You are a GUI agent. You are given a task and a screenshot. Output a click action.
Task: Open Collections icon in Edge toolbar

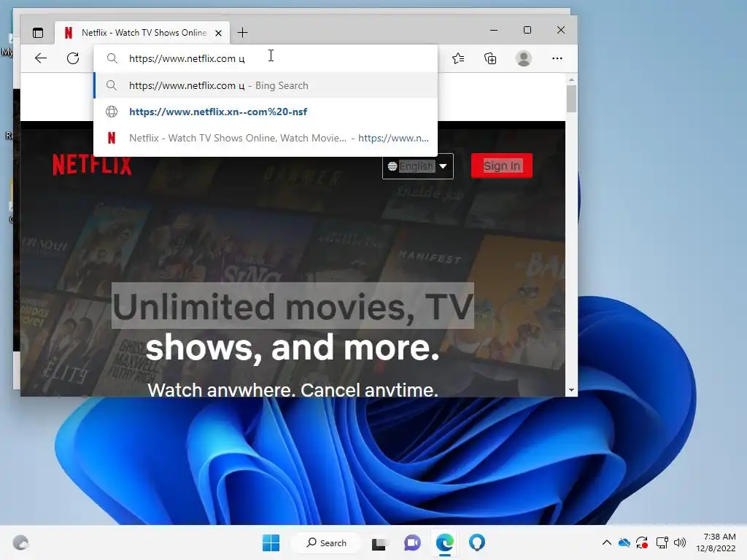coord(490,58)
